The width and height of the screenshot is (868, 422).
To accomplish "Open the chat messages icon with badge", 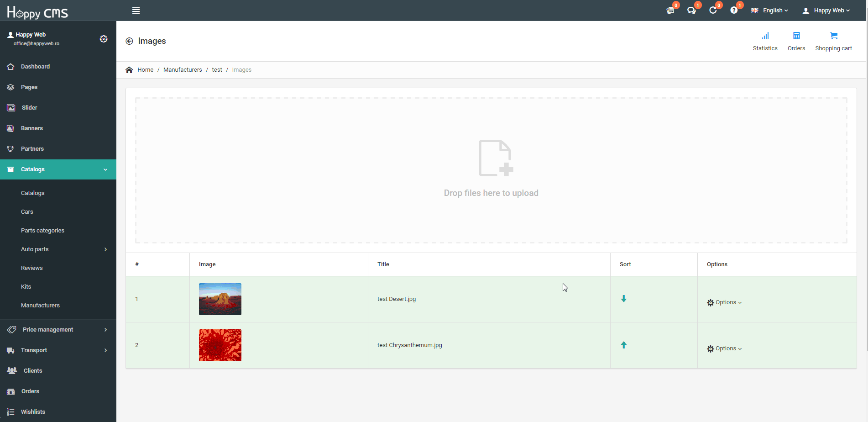I will (691, 11).
